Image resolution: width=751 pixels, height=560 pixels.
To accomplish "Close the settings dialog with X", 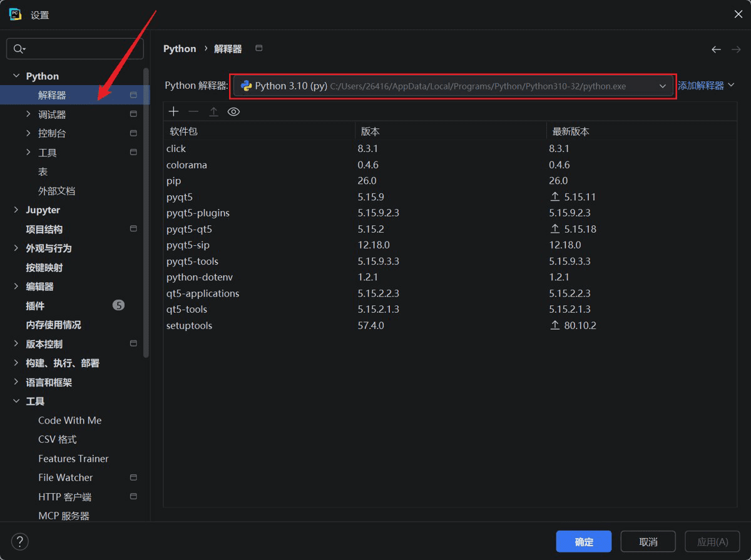I will pyautogui.click(x=738, y=14).
